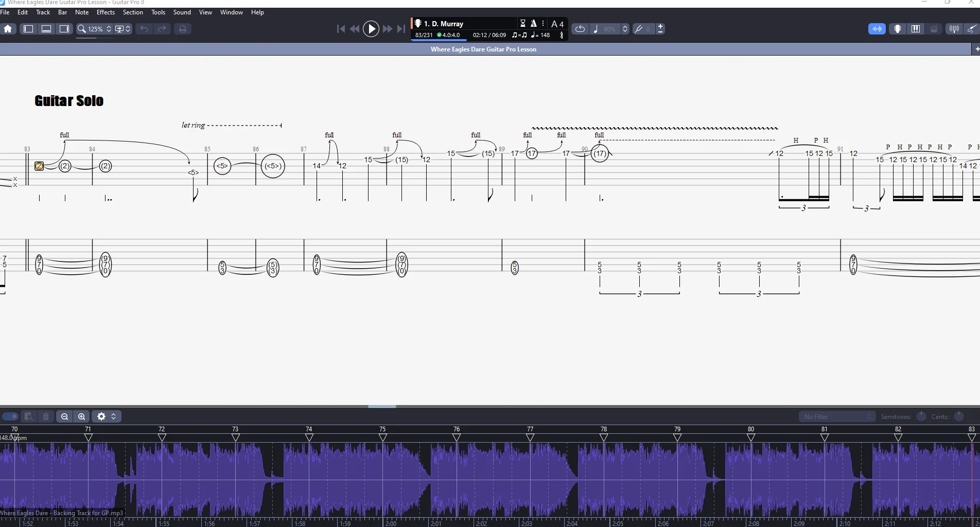Click the print icon
The height and width of the screenshot is (527, 980).
182,29
